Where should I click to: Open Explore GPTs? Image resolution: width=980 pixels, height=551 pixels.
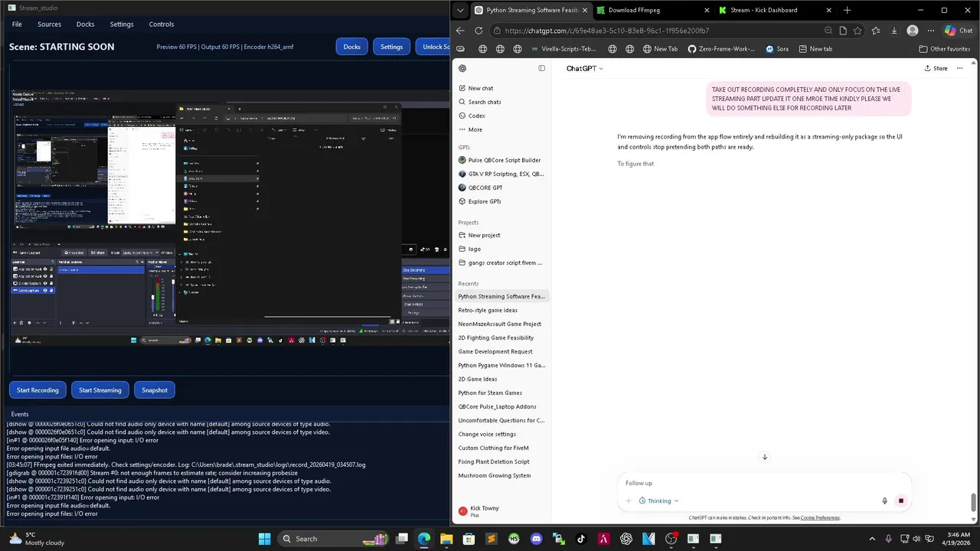pos(501,201)
